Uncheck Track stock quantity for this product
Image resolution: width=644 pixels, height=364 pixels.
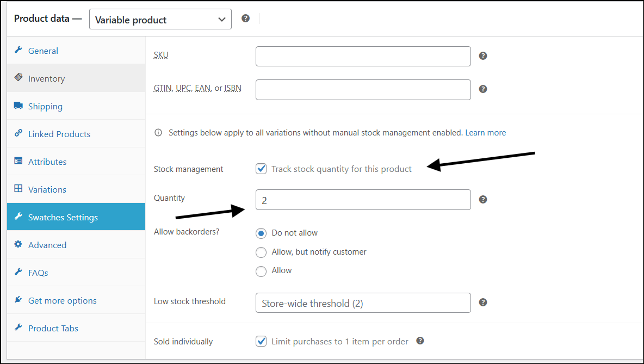coord(261,169)
